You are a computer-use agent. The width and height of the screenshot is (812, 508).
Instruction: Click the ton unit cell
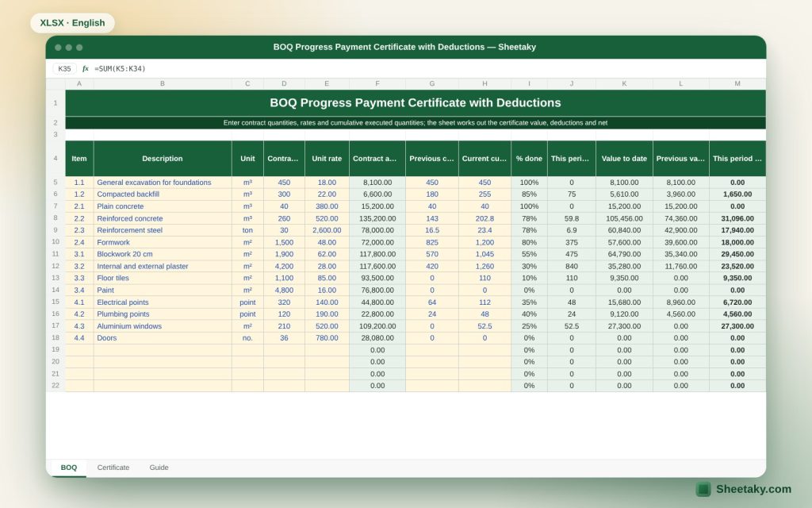click(247, 230)
